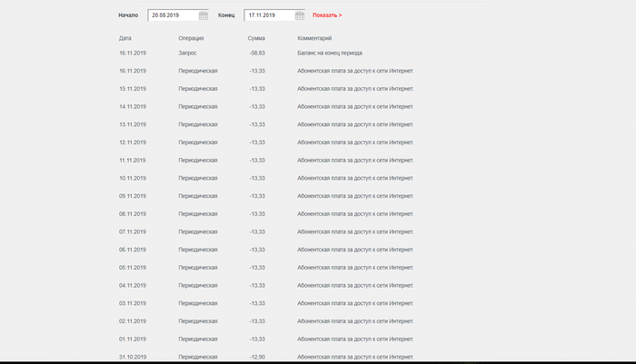The width and height of the screenshot is (636, 364).
Task: Click the -13,33 amount in the 13.11.2019 row
Action: tap(256, 124)
